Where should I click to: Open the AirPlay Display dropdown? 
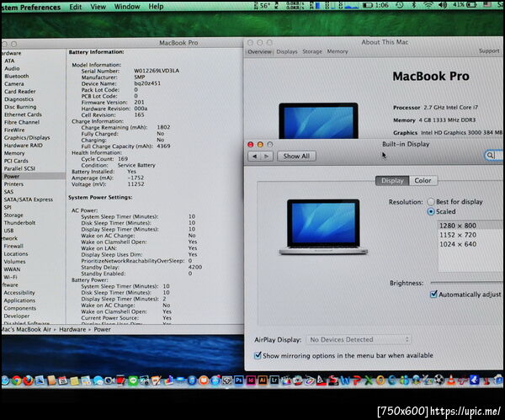click(x=359, y=339)
